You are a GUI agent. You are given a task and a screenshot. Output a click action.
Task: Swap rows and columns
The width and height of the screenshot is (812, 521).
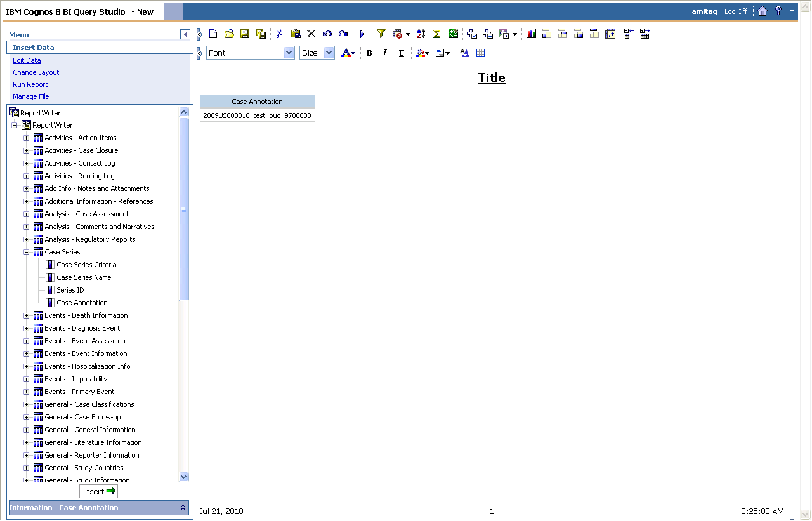tap(610, 34)
